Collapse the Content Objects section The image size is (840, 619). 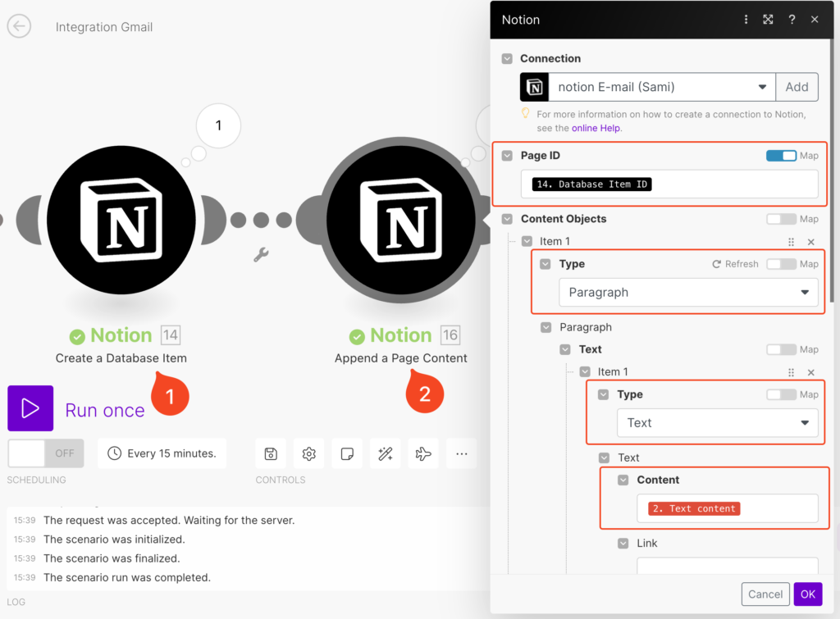point(507,219)
